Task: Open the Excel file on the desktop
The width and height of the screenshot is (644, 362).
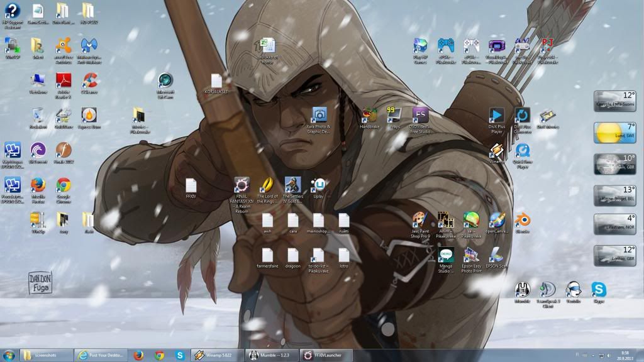Action: (x=267, y=50)
